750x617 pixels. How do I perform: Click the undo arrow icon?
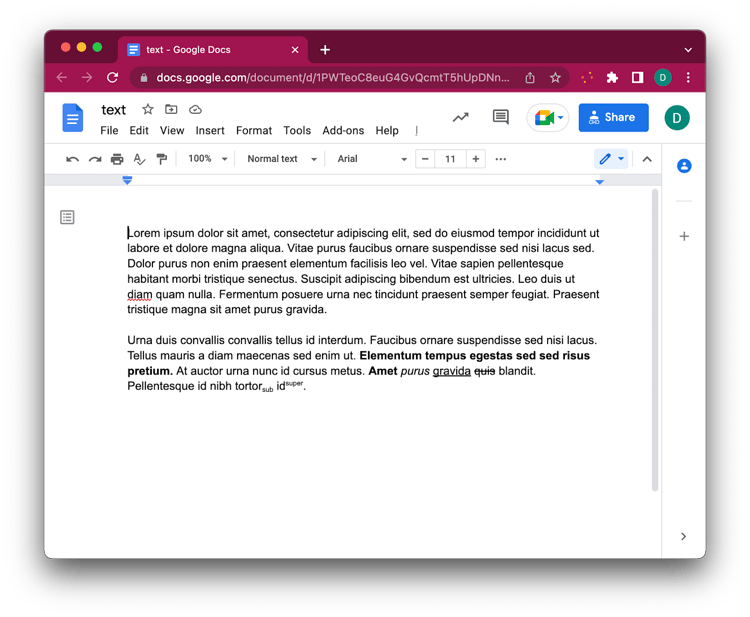tap(72, 159)
